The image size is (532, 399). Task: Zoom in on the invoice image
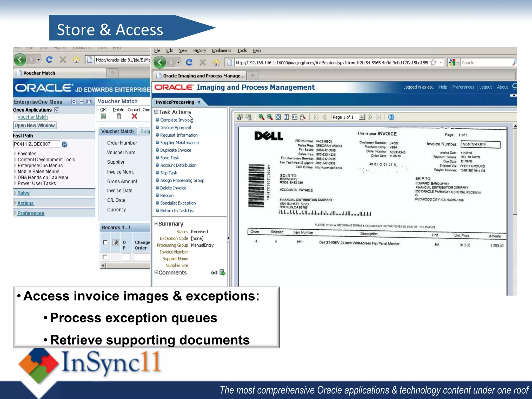(x=261, y=117)
